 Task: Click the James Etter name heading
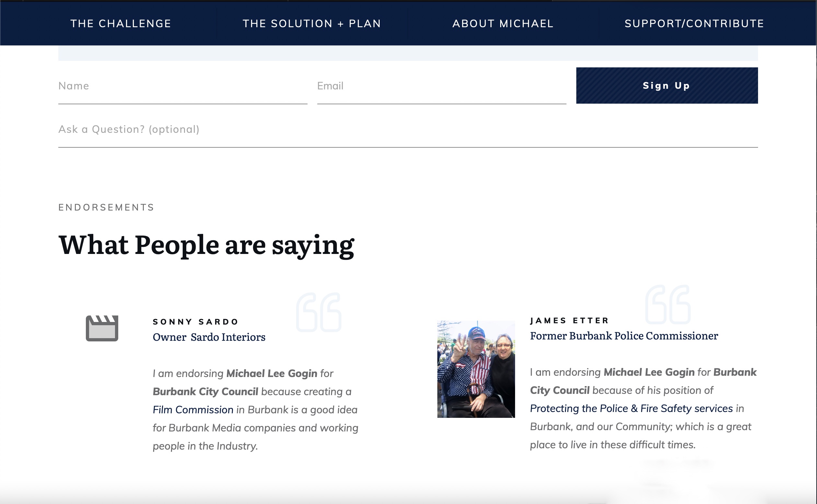pos(569,320)
